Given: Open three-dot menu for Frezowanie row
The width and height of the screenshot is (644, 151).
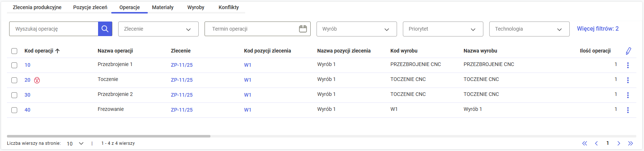Looking at the screenshot, I should pyautogui.click(x=628, y=110).
